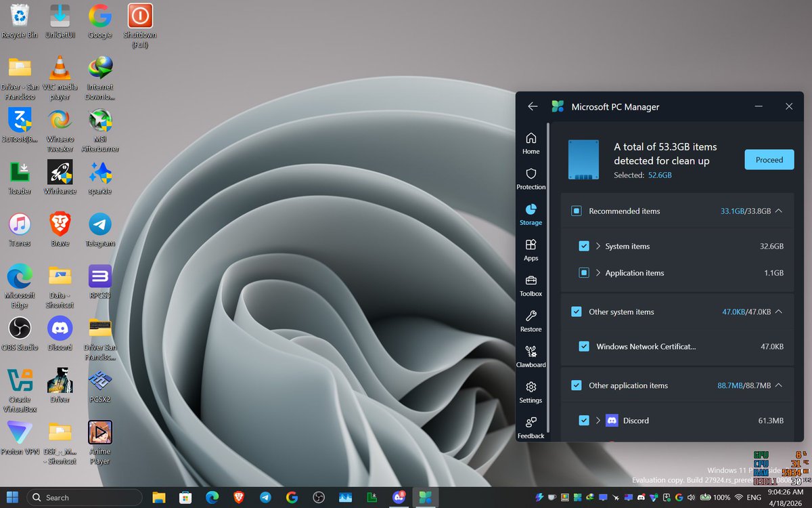Open Settings in PC Manager sidebar
Screen dimensions: 812x508
[x=531, y=391]
